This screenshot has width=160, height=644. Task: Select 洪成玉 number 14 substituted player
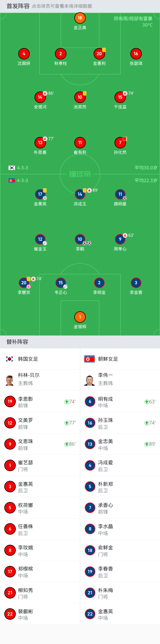coord(80,194)
